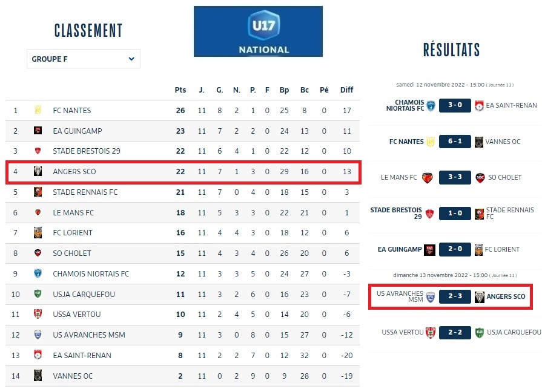Click the Stade Rennais FC crest in standings
This screenshot has width=542, height=392.
coord(38,192)
